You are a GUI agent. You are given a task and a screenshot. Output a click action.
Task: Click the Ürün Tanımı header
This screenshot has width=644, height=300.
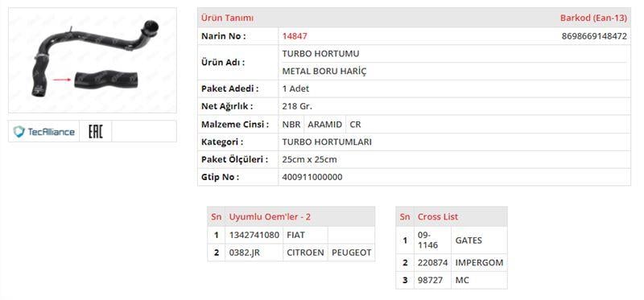227,18
